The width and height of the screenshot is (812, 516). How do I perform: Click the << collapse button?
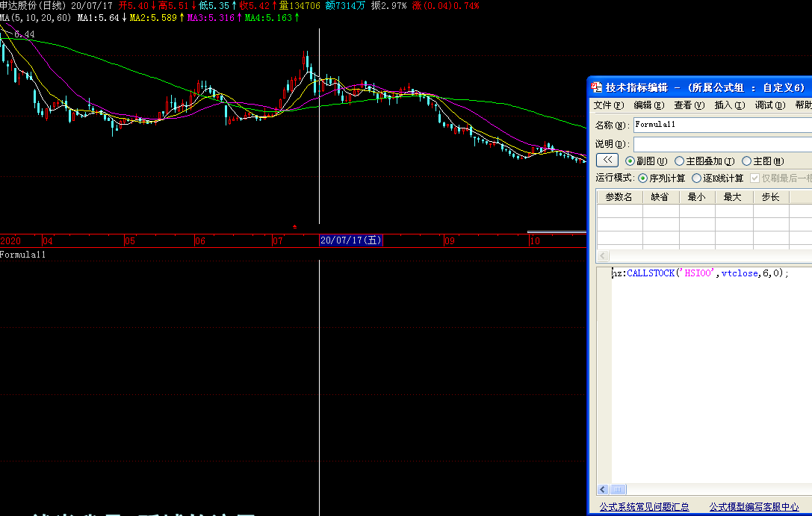[607, 160]
